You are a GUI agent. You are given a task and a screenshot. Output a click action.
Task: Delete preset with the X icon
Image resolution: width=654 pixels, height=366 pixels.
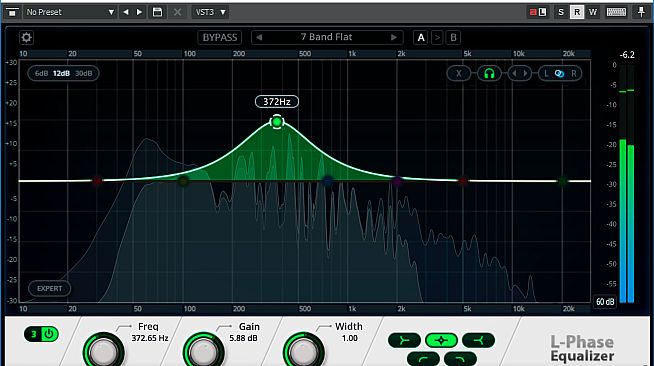[177, 12]
